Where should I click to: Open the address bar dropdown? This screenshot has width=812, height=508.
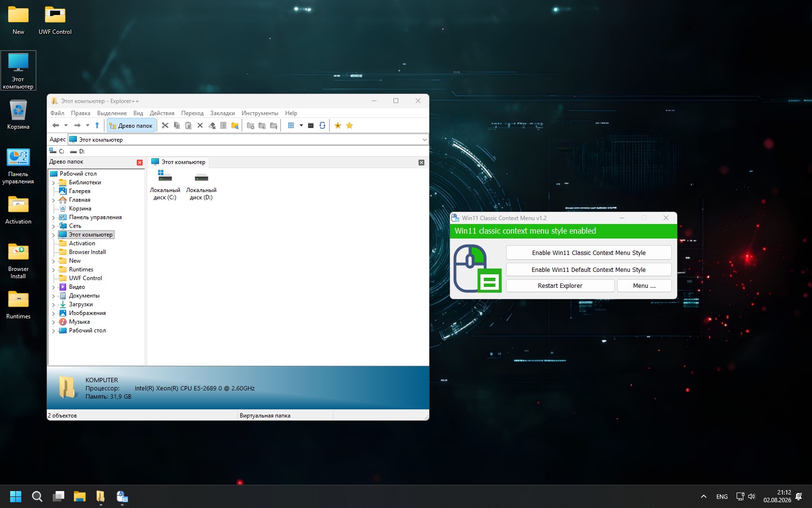point(424,140)
